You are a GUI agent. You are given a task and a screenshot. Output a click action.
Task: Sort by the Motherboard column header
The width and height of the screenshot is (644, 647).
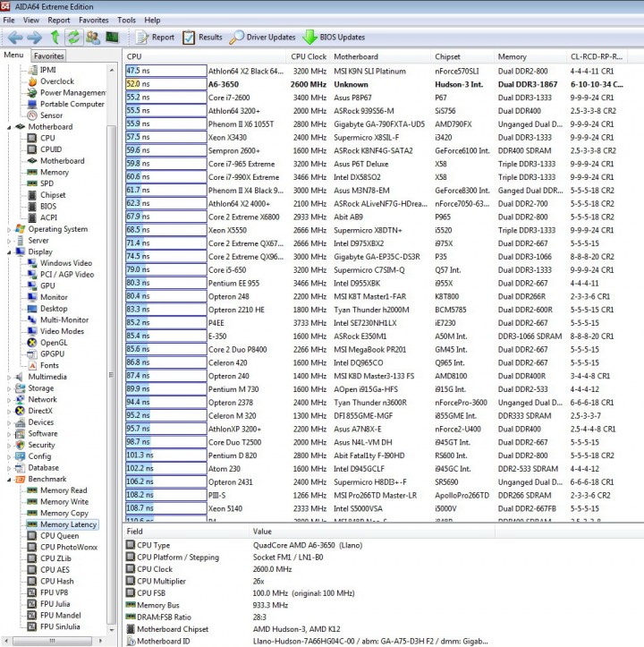tap(380, 56)
